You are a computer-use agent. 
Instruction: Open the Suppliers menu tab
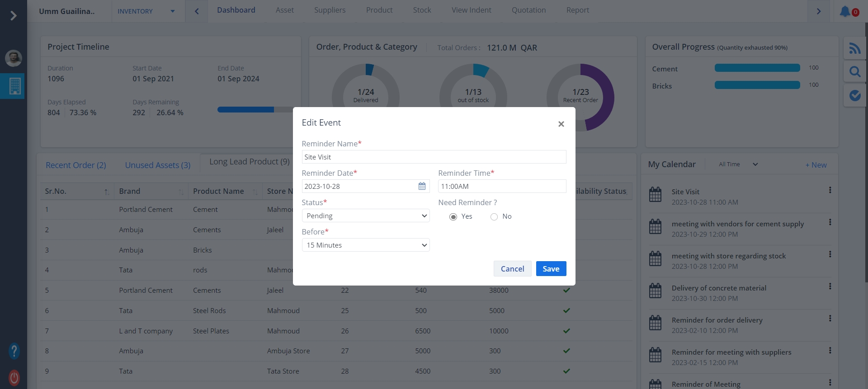pyautogui.click(x=330, y=10)
